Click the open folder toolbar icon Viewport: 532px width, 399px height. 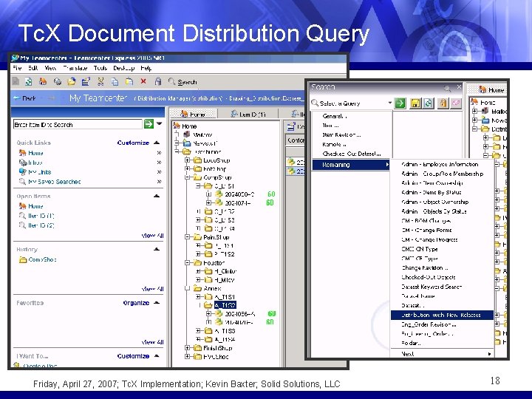coord(72,81)
